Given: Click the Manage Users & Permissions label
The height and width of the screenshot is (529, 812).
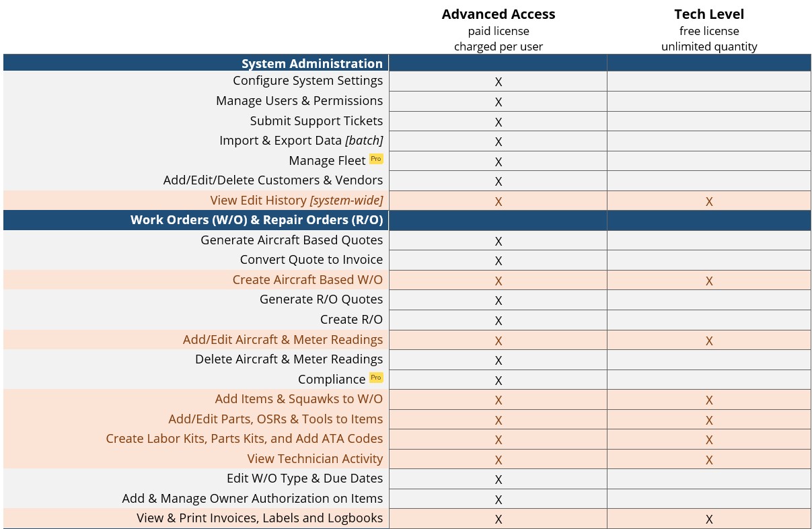Looking at the screenshot, I should click(x=299, y=101).
